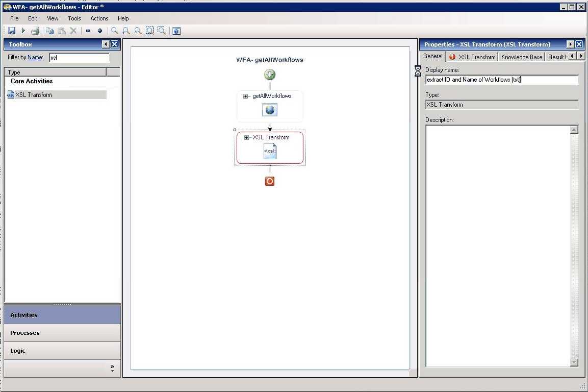Viewport: 588px width, 392px height.
Task: Show more Toolbox sections via chevron
Action: pyautogui.click(x=112, y=369)
